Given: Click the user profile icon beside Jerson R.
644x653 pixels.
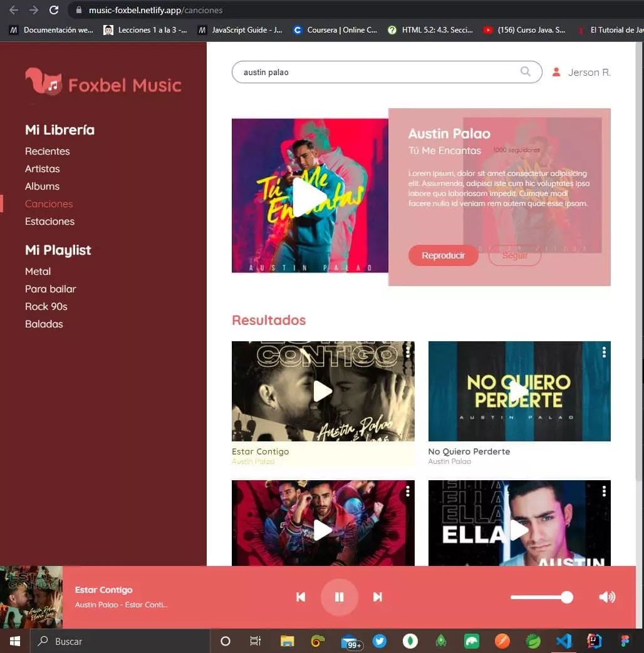Looking at the screenshot, I should coord(556,72).
